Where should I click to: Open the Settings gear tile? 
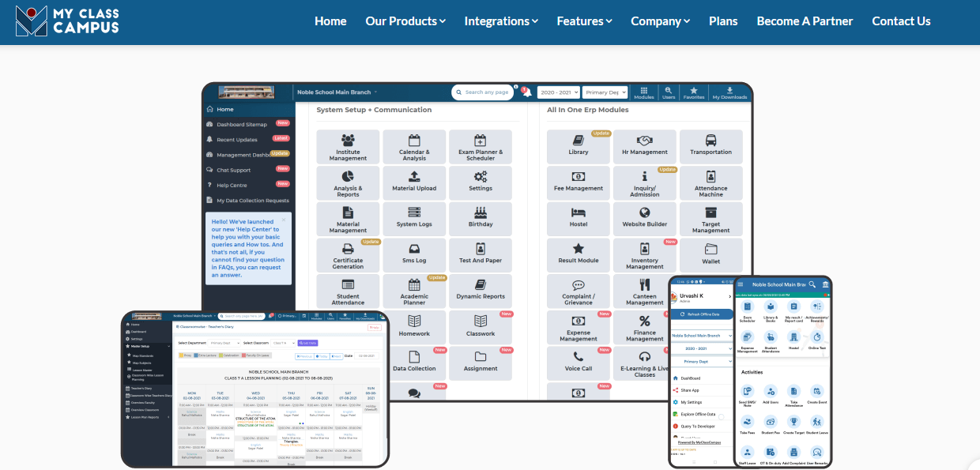click(x=481, y=183)
